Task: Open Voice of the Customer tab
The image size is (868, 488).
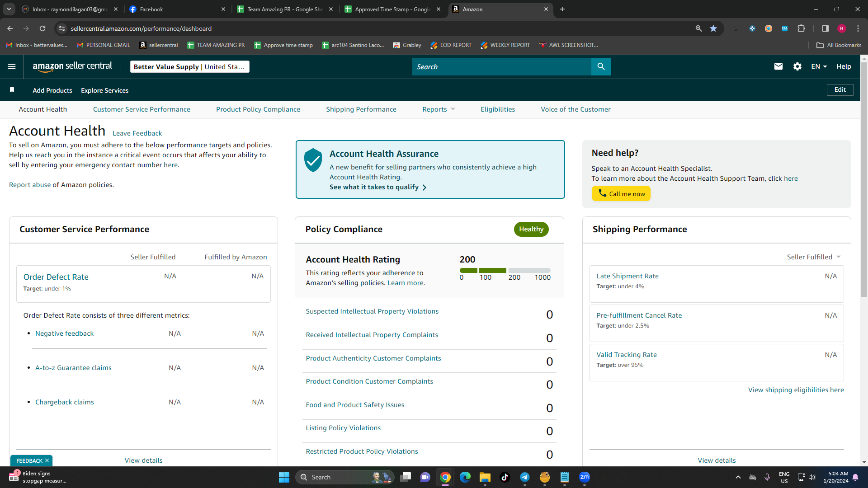Action: pos(576,109)
